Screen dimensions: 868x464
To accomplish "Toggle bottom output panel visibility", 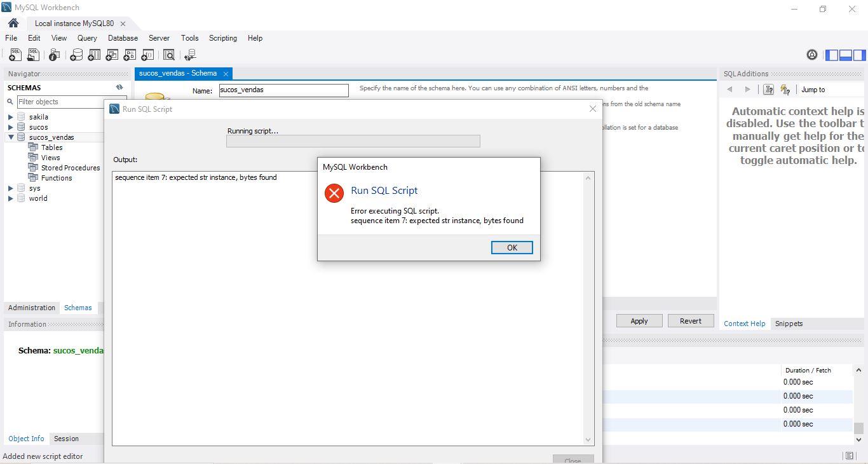I will pos(846,55).
